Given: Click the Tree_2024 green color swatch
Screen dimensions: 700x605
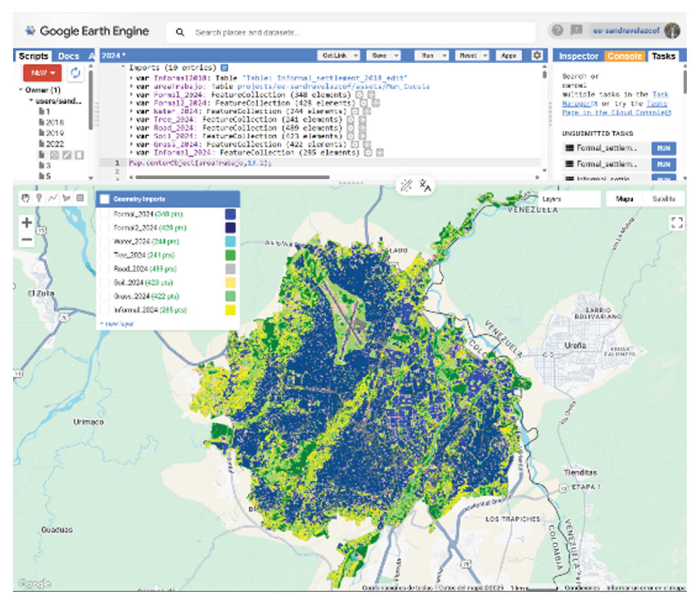Looking at the screenshot, I should [230, 255].
